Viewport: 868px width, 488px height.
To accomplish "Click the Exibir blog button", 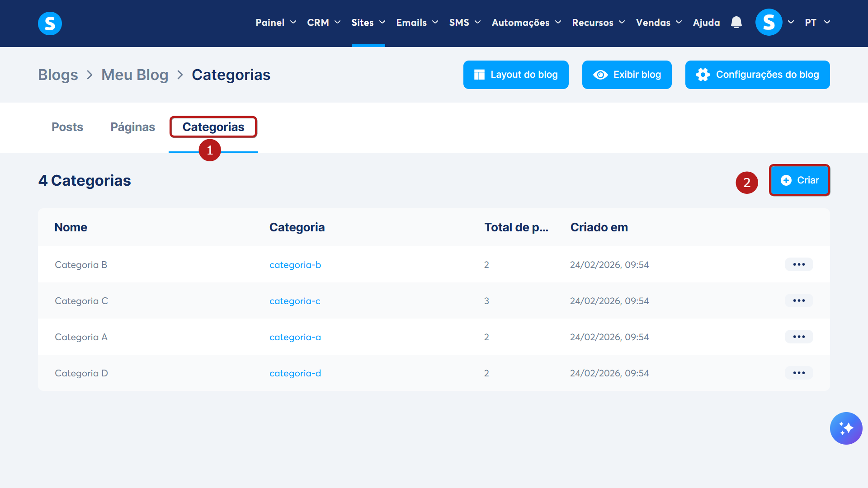I will [x=627, y=75].
